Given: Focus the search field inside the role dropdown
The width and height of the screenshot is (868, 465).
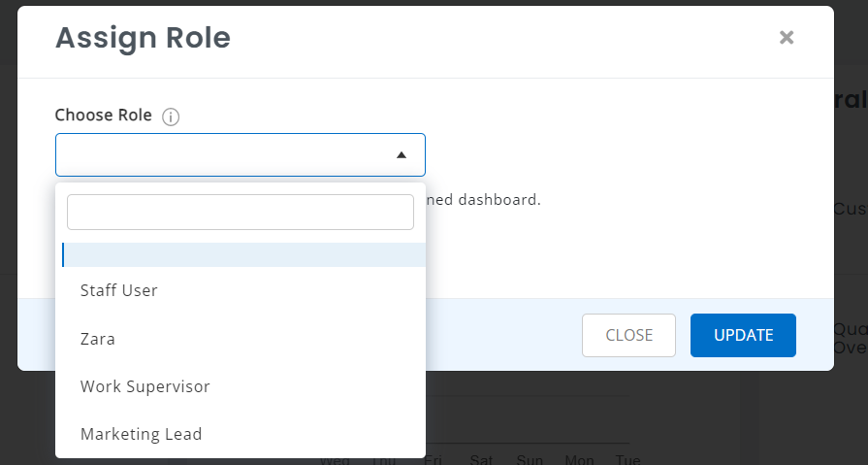Looking at the screenshot, I should tap(241, 212).
